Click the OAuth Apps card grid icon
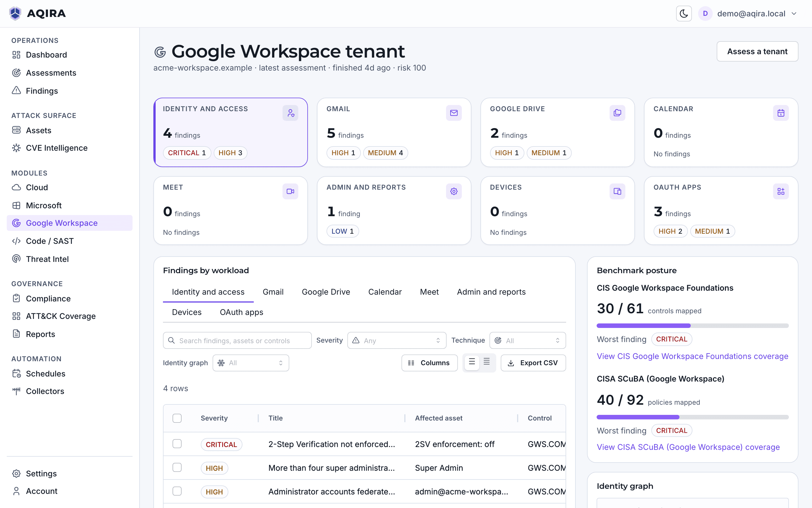This screenshot has width=812, height=508. 781,191
